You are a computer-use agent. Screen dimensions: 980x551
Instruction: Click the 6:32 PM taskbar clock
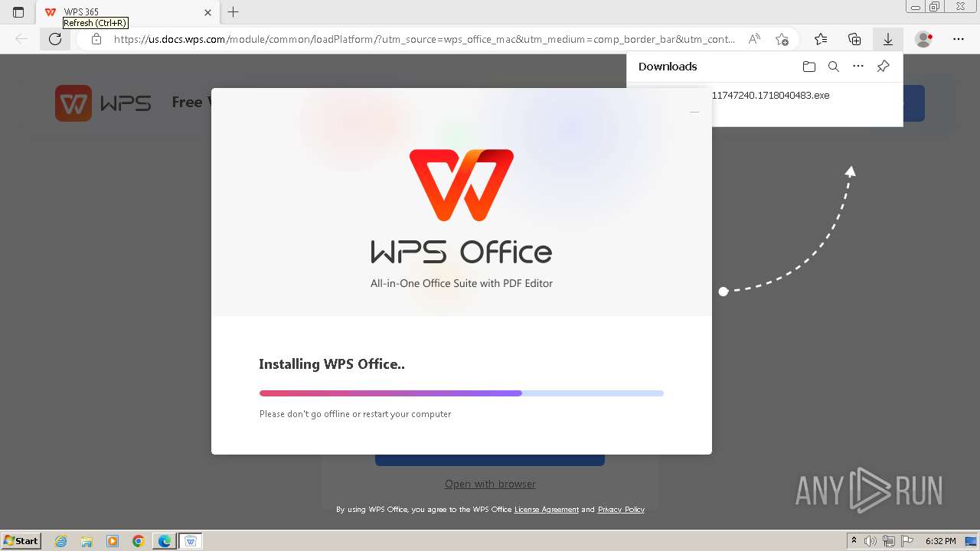tap(940, 541)
